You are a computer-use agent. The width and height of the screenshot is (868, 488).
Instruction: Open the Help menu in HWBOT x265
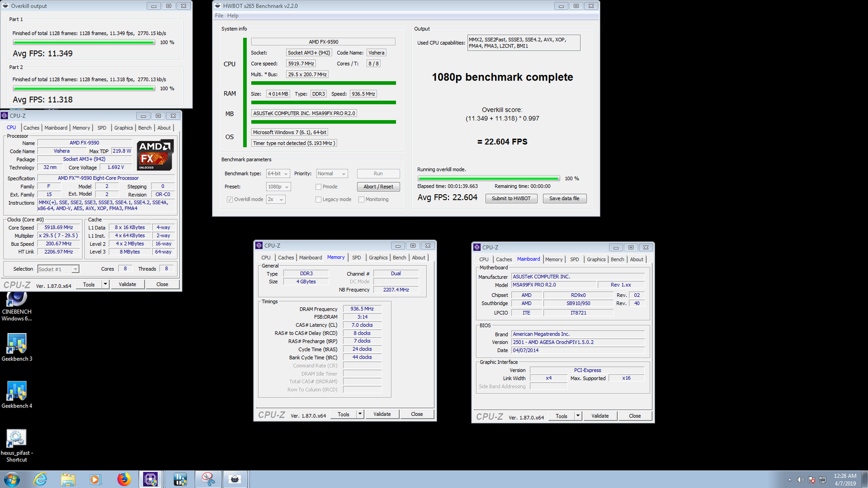[233, 15]
